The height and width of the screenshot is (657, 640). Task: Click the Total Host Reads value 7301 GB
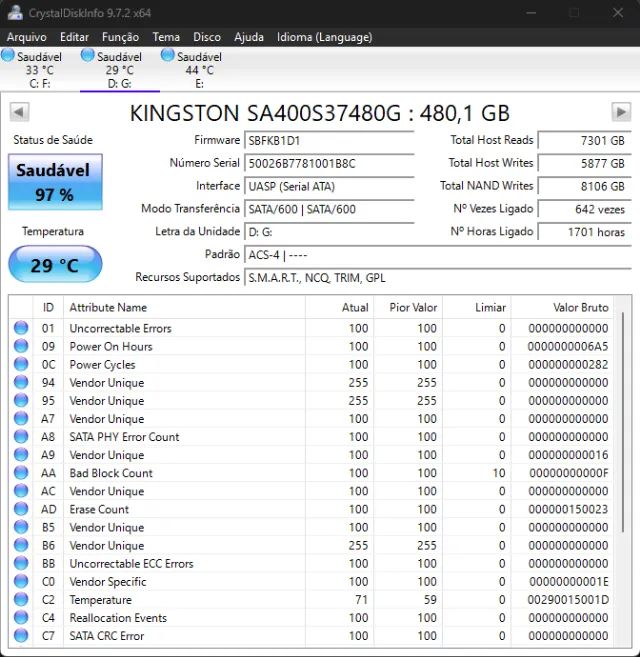pos(584,140)
